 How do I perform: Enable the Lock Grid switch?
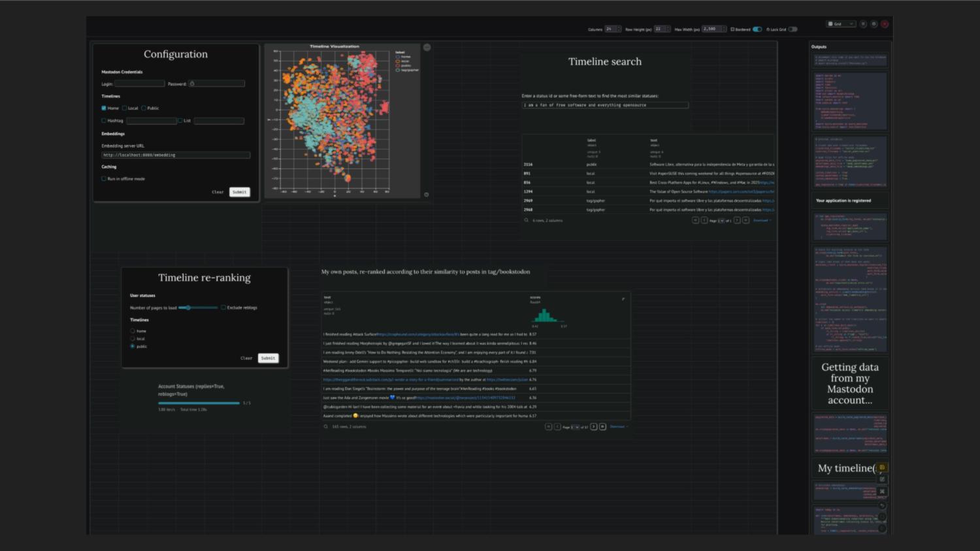[x=792, y=29]
